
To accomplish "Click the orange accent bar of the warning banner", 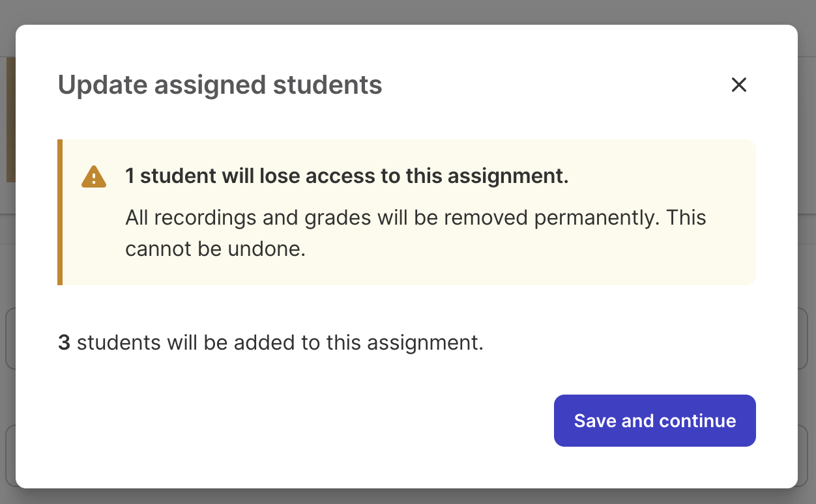I will click(x=60, y=212).
